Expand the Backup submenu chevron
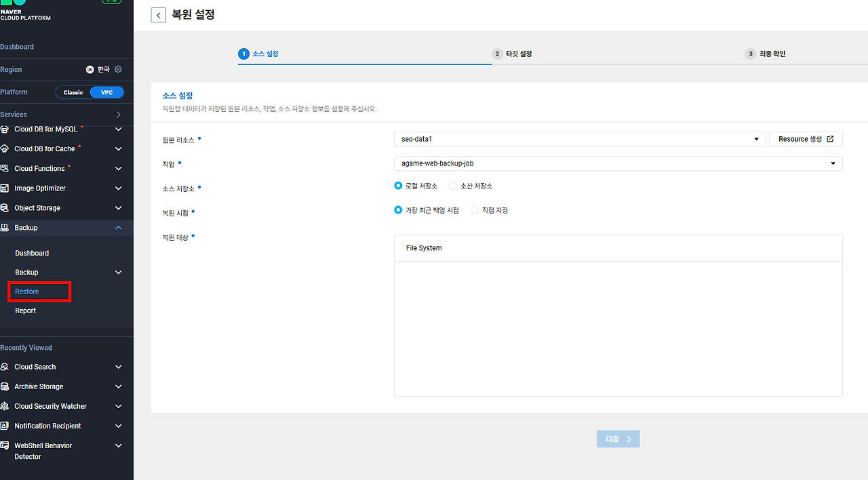868x480 pixels. [119, 272]
